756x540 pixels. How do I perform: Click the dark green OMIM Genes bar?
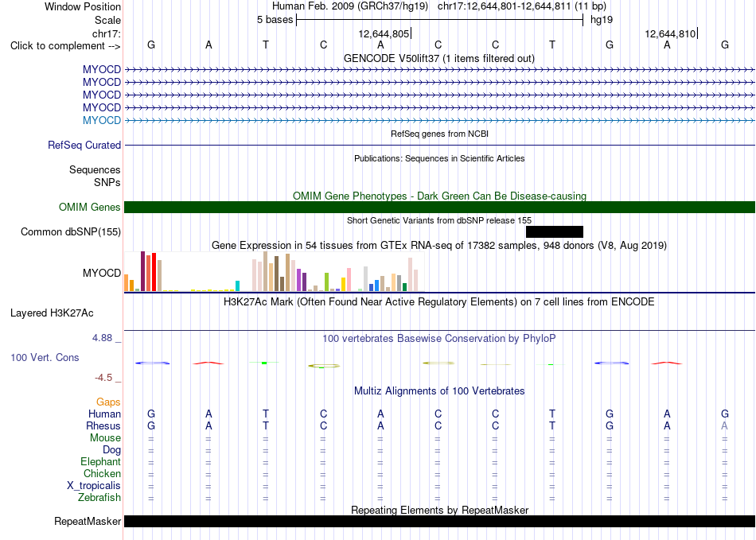440,207
